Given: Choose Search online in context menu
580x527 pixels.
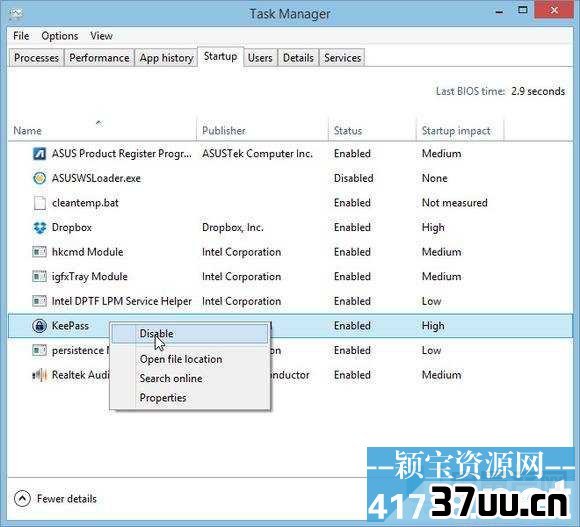Looking at the screenshot, I should tap(190, 378).
